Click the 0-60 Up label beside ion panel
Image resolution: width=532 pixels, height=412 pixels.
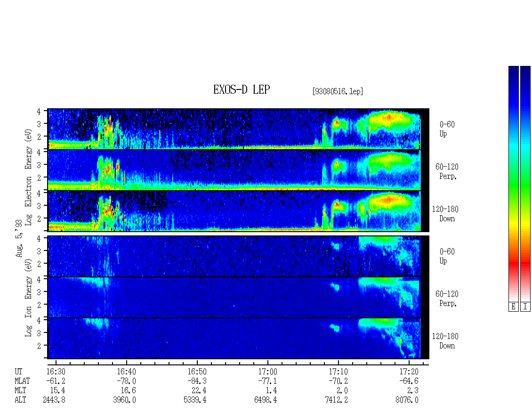[x=447, y=256]
